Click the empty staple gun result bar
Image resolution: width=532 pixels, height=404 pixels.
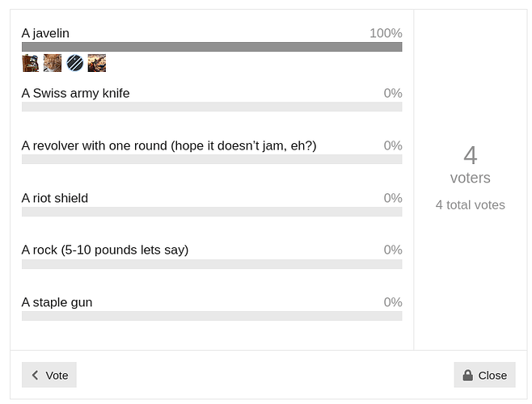pos(212,316)
